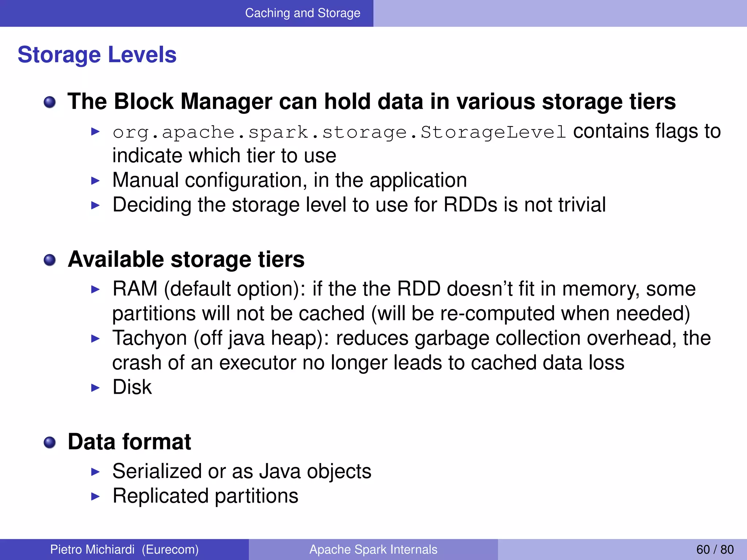Image resolution: width=747 pixels, height=560 pixels.
Task: Click the Available storage tiers heading text
Action: (x=186, y=260)
